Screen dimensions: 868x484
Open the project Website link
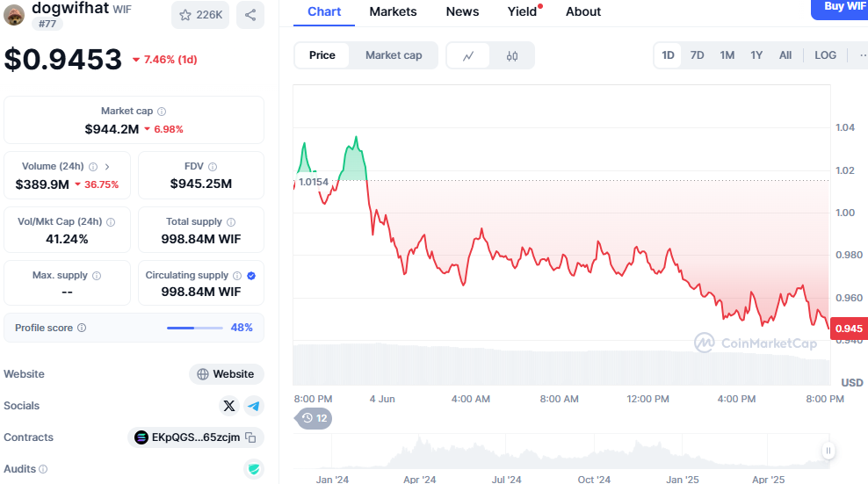pos(227,374)
